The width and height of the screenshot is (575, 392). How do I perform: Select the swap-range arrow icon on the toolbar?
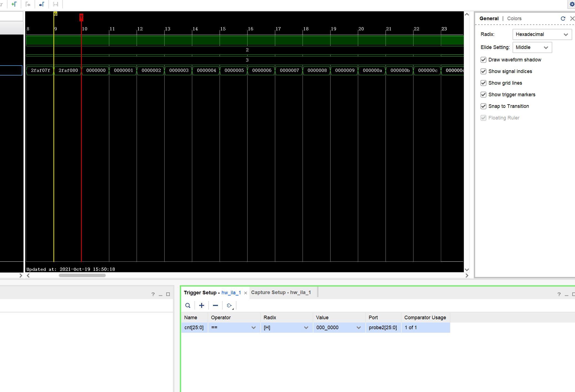55,4
